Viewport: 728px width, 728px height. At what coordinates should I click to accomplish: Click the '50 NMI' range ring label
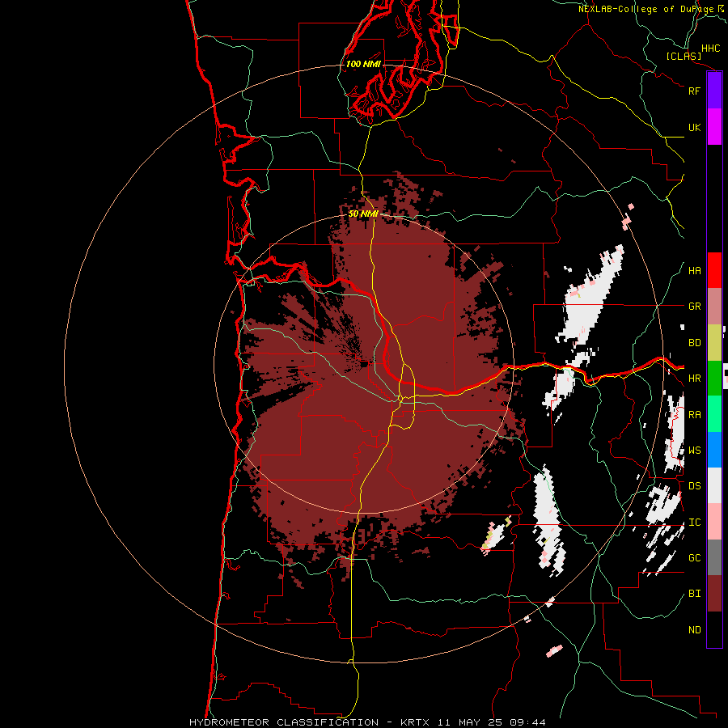tap(363, 214)
